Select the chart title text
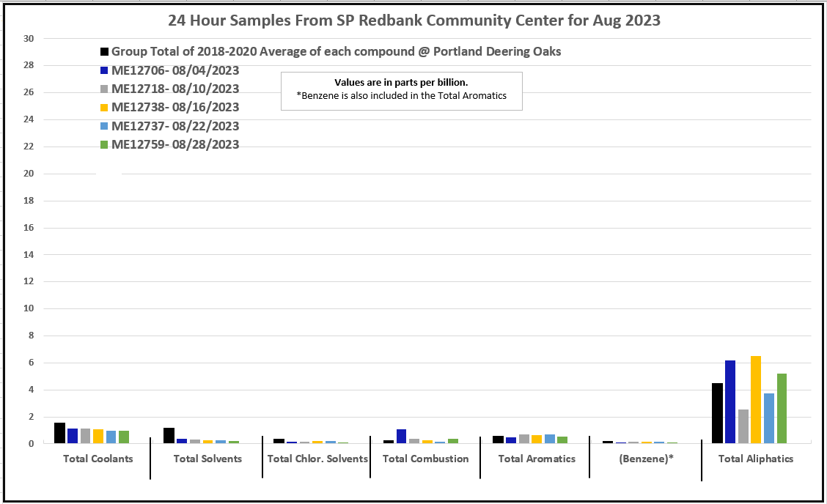This screenshot has width=827, height=504. pos(414,21)
